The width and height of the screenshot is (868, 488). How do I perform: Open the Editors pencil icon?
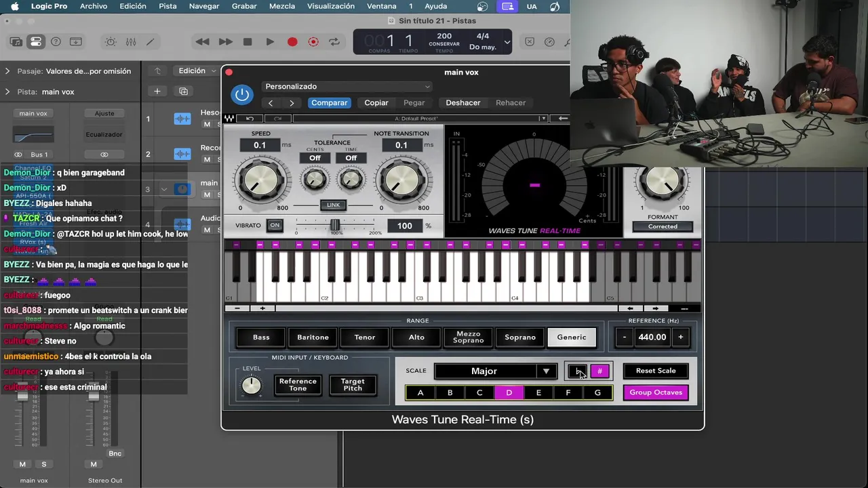(x=151, y=41)
